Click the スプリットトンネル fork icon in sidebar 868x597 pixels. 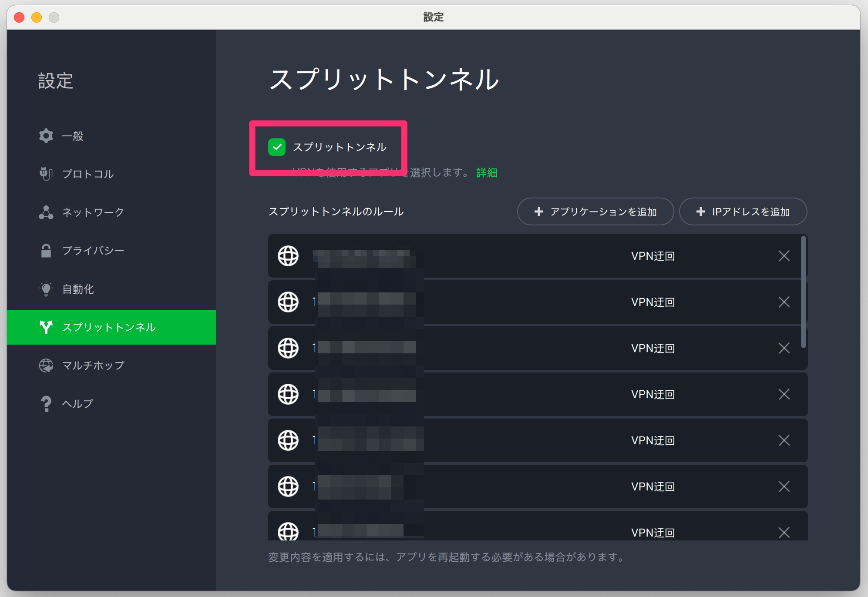[x=46, y=327]
